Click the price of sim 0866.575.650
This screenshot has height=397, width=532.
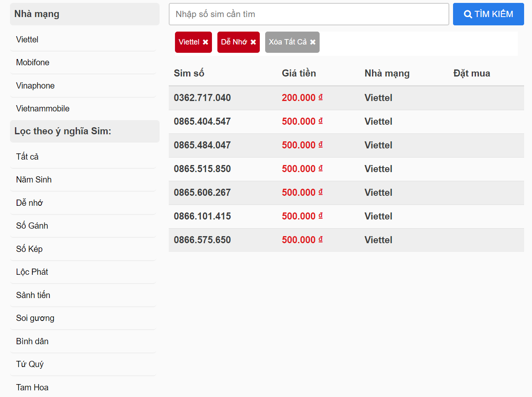302,240
